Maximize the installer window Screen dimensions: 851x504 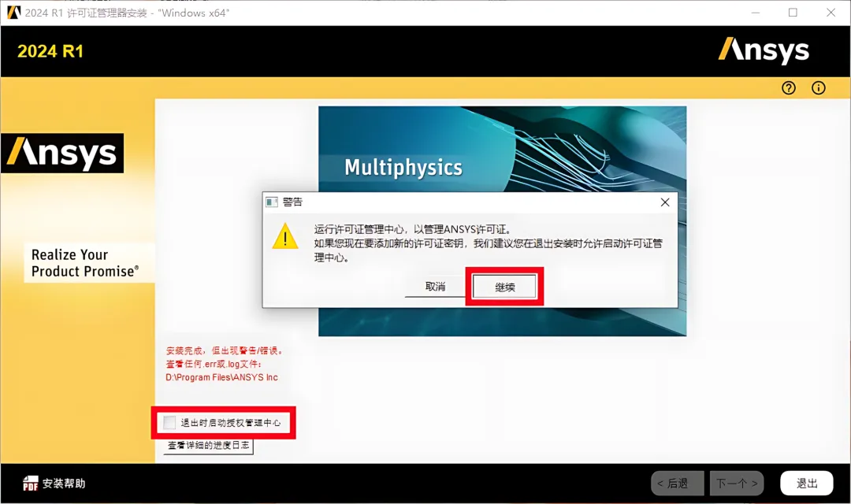[793, 13]
